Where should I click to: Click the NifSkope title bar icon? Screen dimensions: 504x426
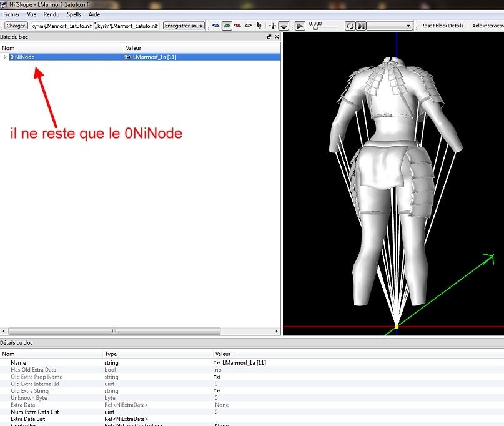click(4, 4)
